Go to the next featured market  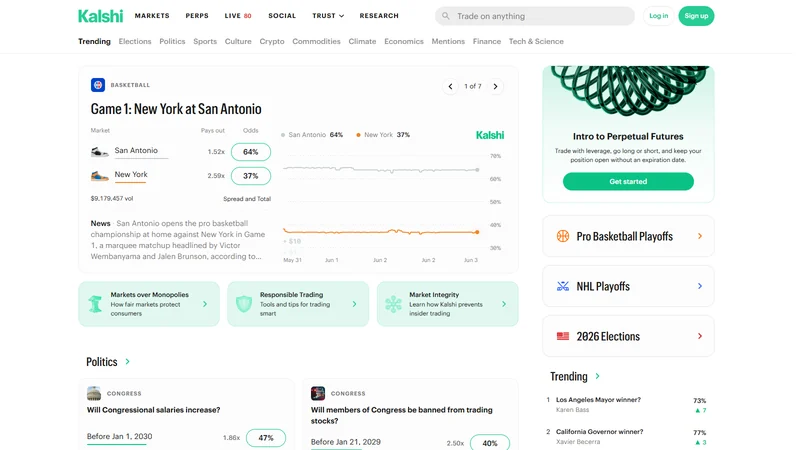pos(495,86)
